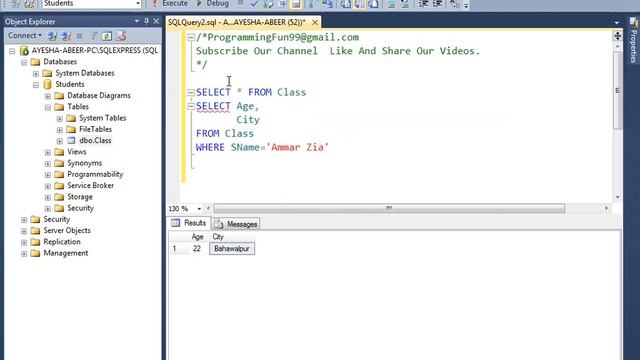Screen dimensions: 640x360
Task: Toggle auto-hide pin on Object Explorer
Action: (x=147, y=21)
